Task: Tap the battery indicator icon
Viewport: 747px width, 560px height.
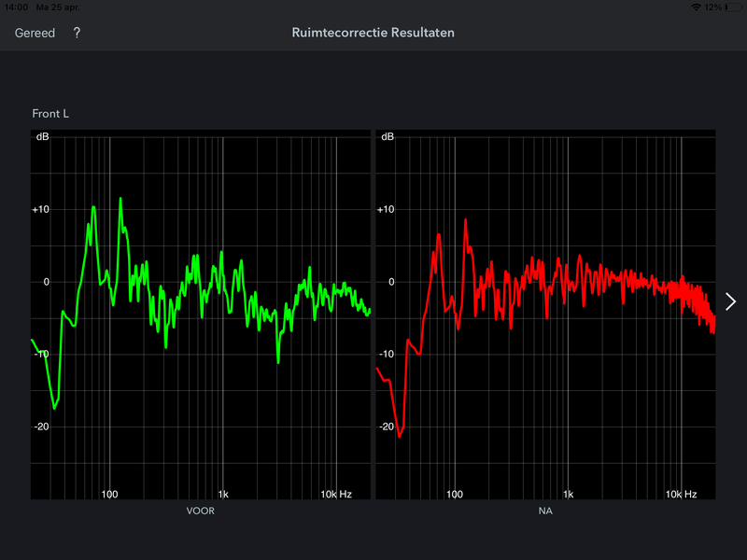Action: (734, 7)
